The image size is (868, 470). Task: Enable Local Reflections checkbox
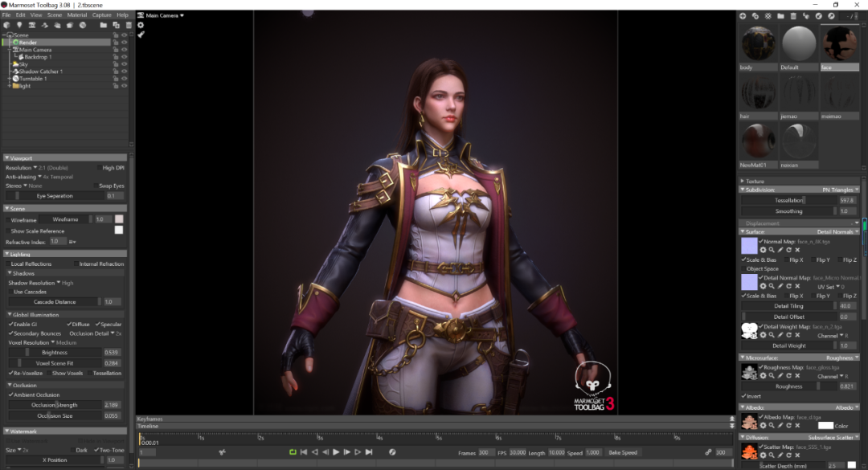(x=8, y=264)
